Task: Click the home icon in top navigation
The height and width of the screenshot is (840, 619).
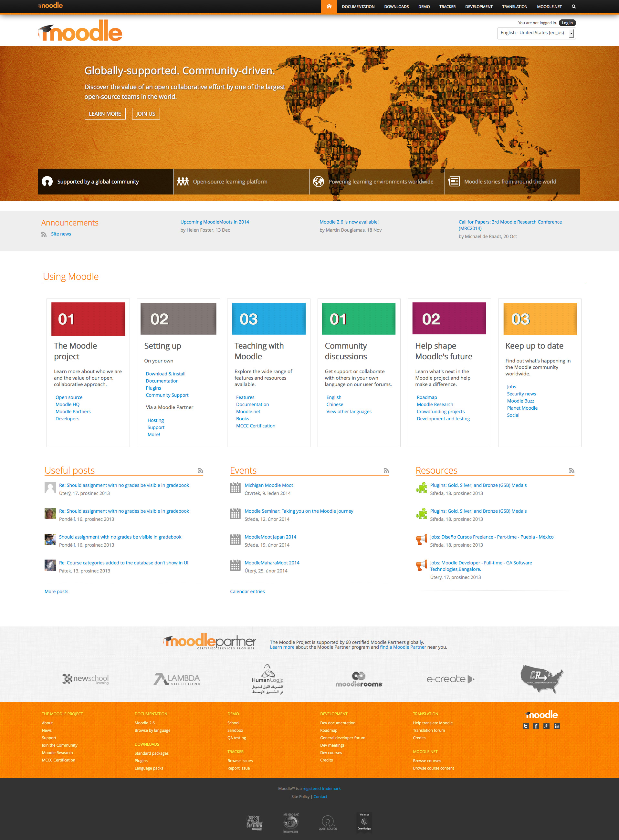Action: coord(329,6)
